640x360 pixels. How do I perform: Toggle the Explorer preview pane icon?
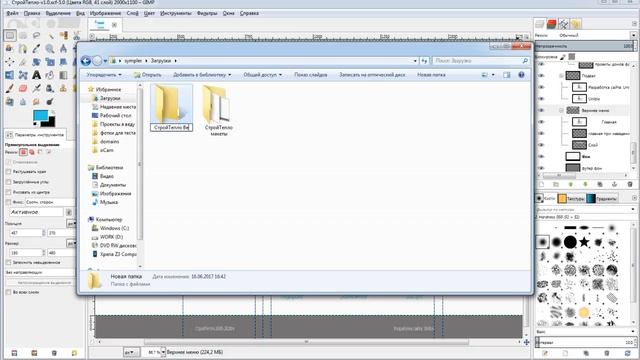(507, 75)
